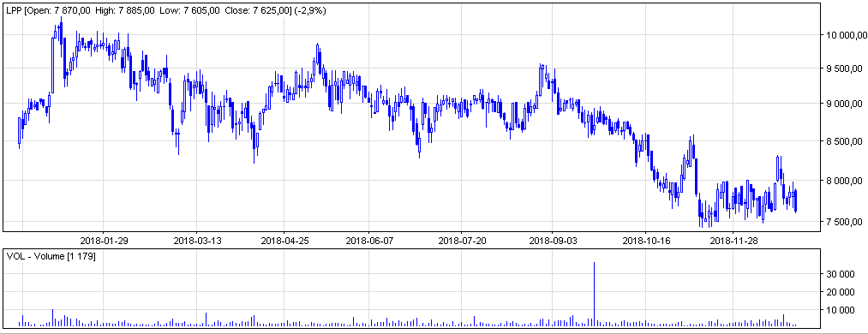
Task: Select the 2018-10-16 date label
Action: (x=646, y=241)
